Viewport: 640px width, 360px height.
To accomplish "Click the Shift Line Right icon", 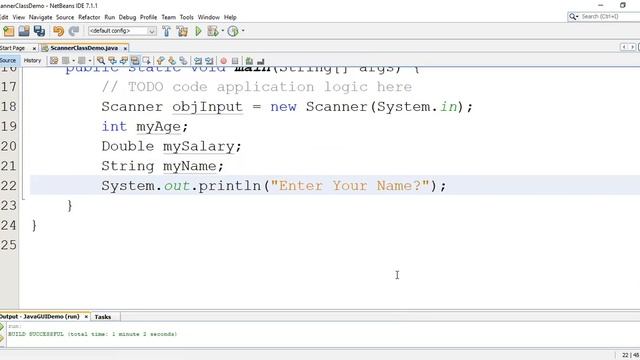I will click(x=209, y=61).
